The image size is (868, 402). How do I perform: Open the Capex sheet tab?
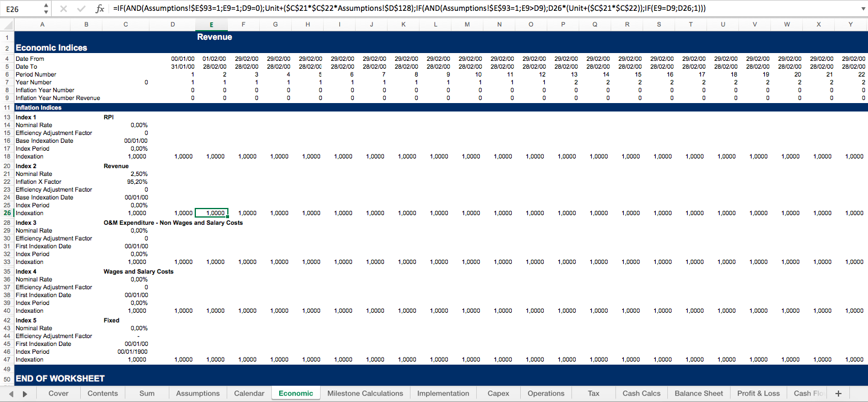tap(498, 394)
